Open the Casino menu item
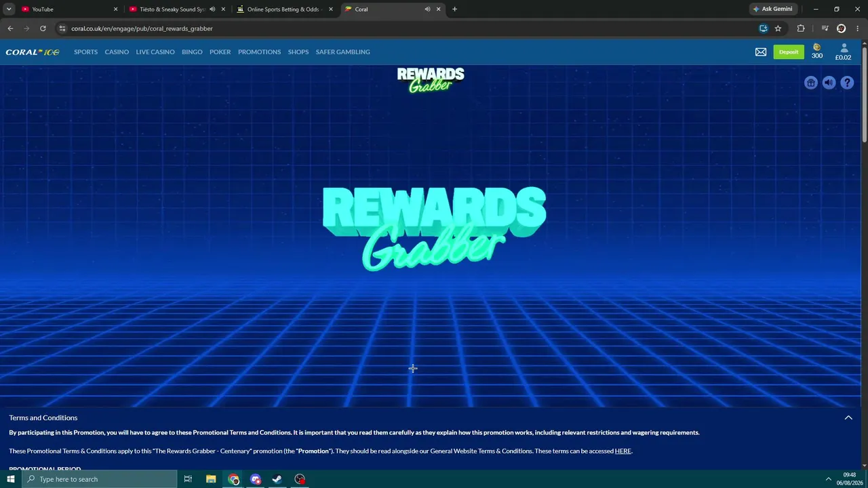 click(117, 52)
